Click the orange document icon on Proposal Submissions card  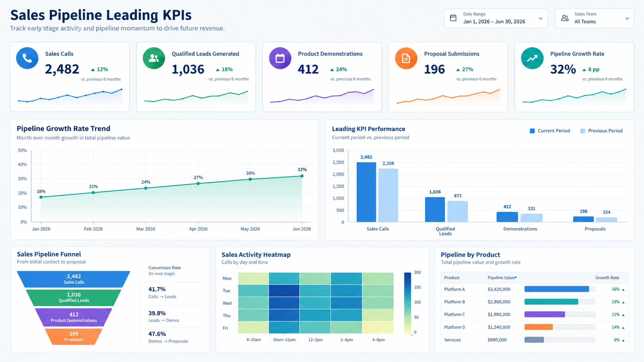click(x=406, y=58)
